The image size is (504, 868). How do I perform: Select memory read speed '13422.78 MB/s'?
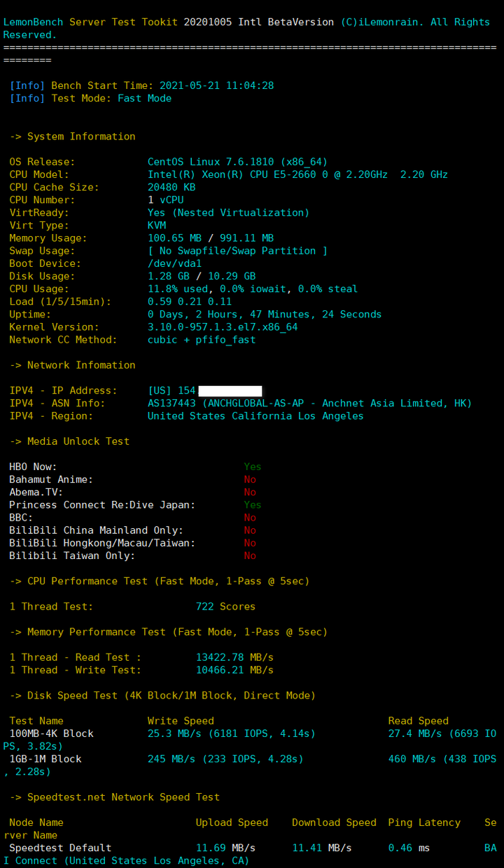(x=234, y=657)
